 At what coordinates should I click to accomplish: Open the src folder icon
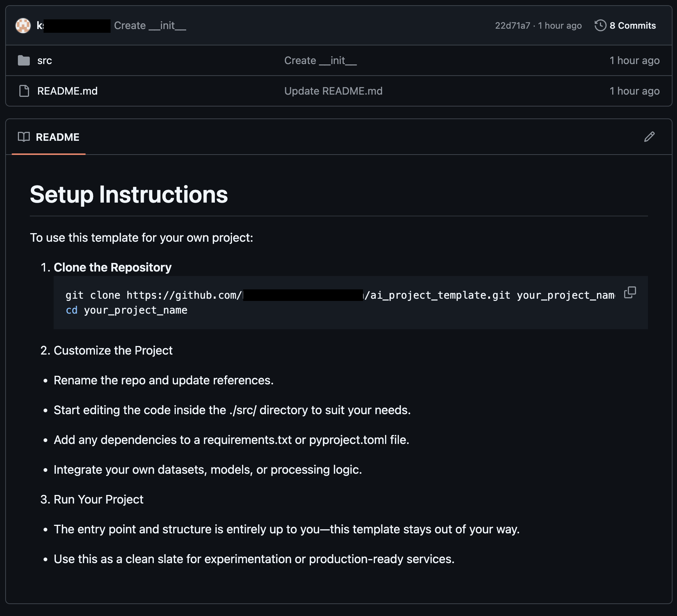pyautogui.click(x=24, y=60)
